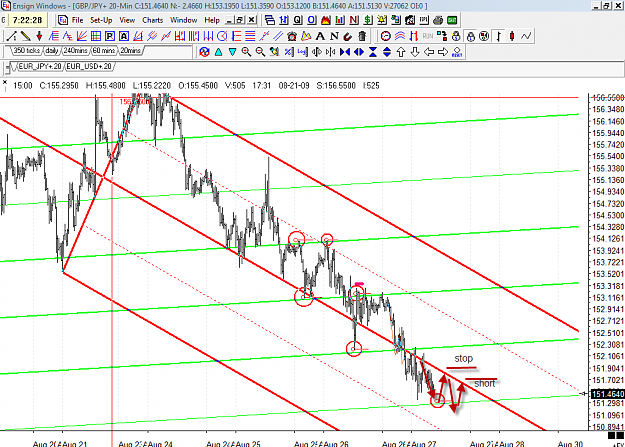
Task: Click the dollar sign icon
Action: click(368, 20)
